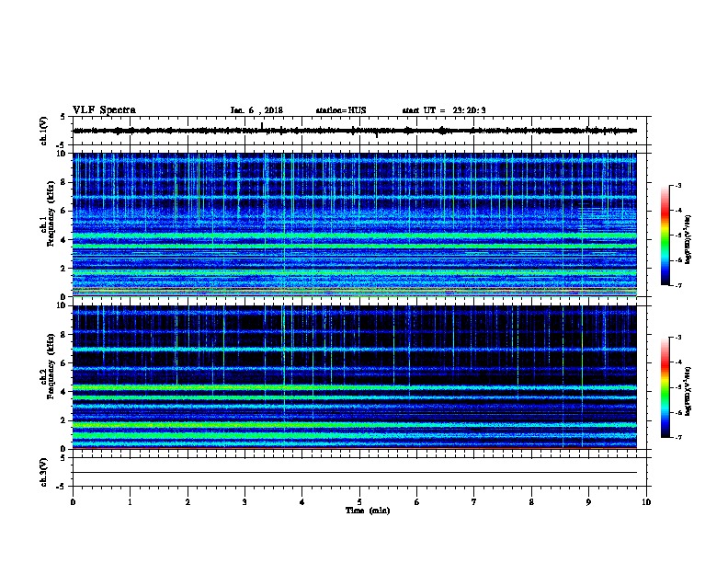The image size is (728, 563).
Task: Click the "ch.1(V)" axis label
Action: pos(44,131)
